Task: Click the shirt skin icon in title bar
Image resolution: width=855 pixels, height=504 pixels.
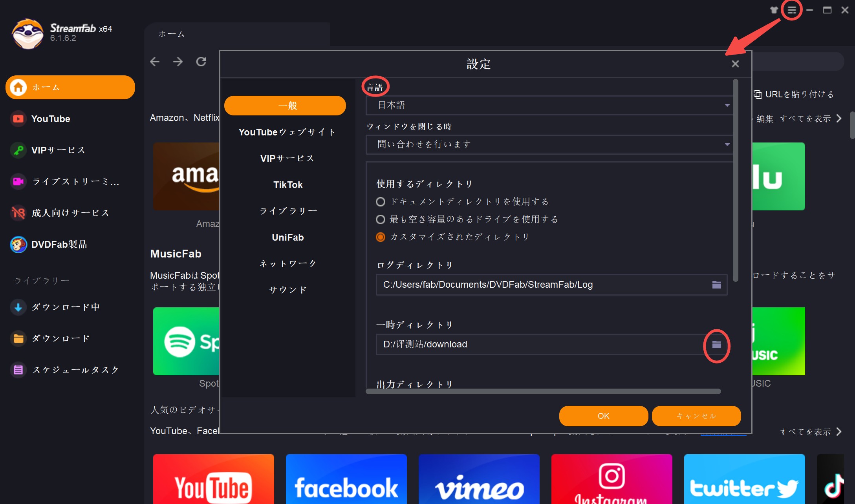Action: 774,10
